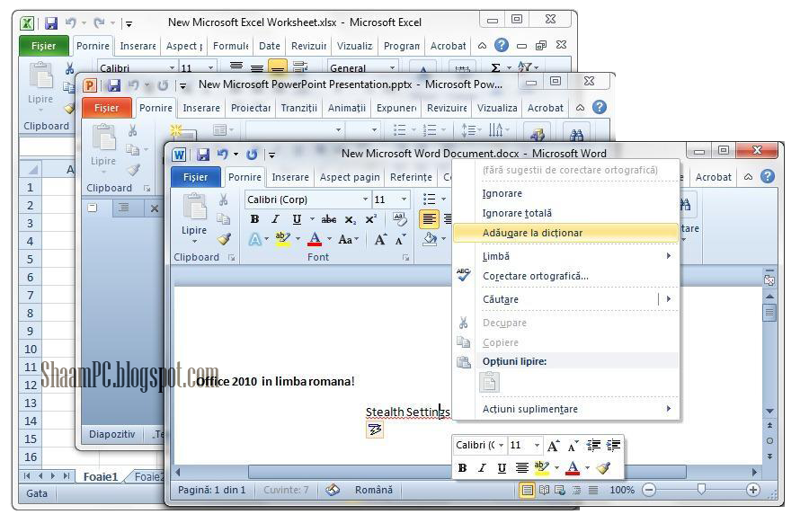The height and width of the screenshot is (532, 809).
Task: Click the Shading paint bucket icon in Word
Action: (x=430, y=239)
